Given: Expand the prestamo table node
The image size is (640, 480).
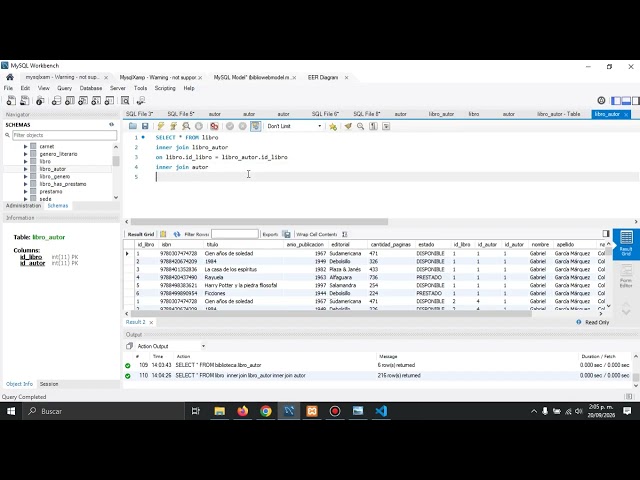Looking at the screenshot, I should 25,191.
